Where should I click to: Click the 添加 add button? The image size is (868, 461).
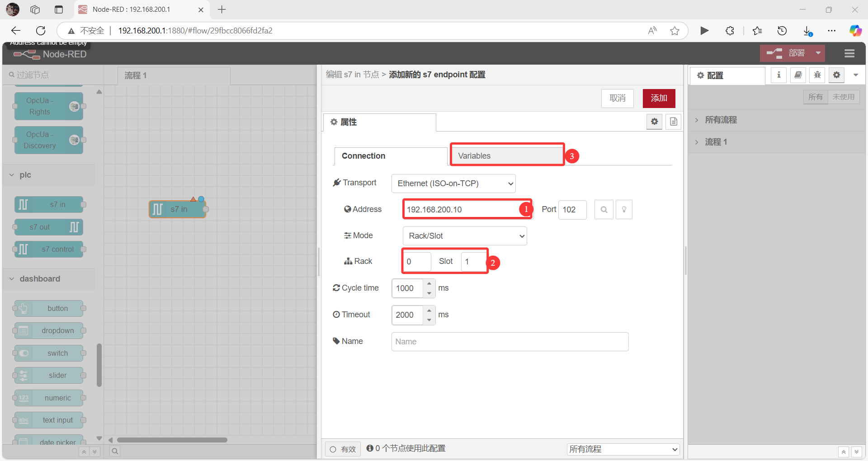point(659,98)
